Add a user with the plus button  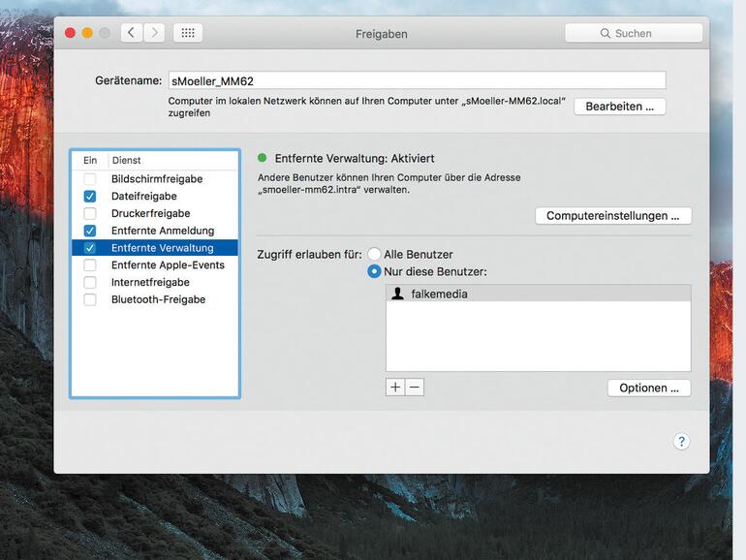coord(395,388)
